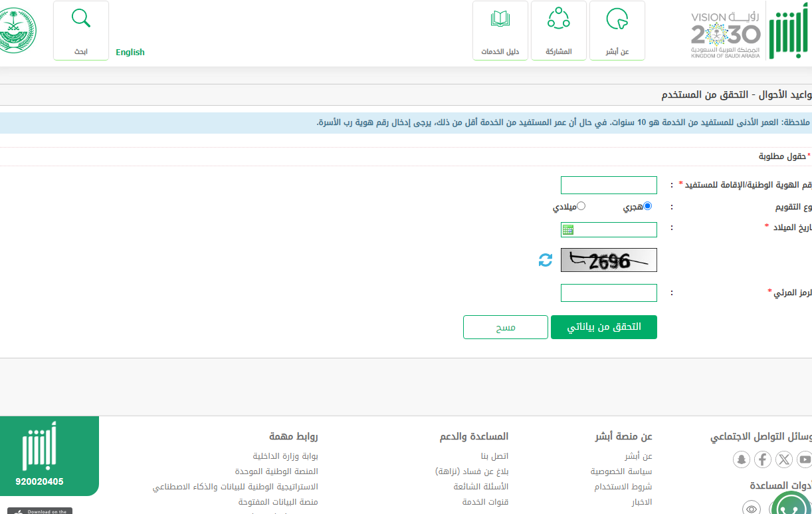Click the clear (مسح) button
Image resolution: width=812 pixels, height=514 pixels.
pyautogui.click(x=505, y=327)
